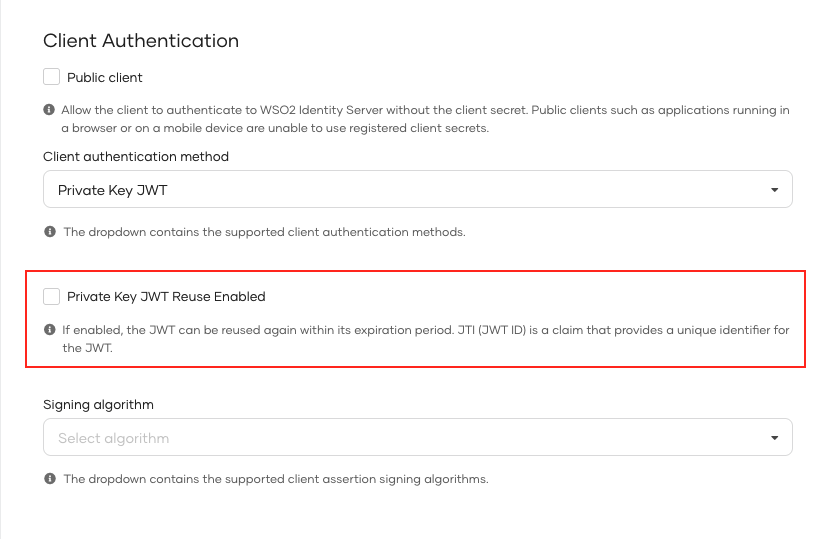
Task: Click the info icon beside the JWT reuse description
Action: pos(49,329)
